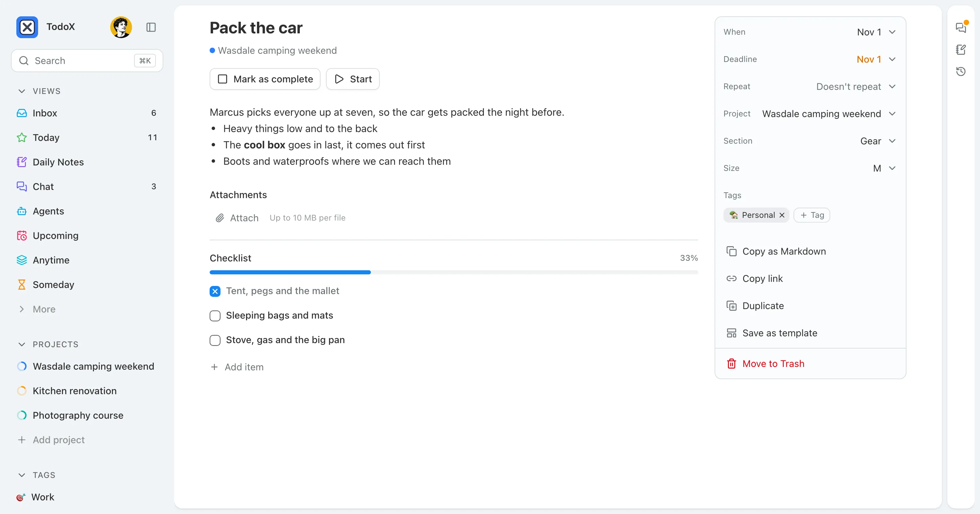Click the Work tag target icon
980x514 pixels.
tap(20, 497)
